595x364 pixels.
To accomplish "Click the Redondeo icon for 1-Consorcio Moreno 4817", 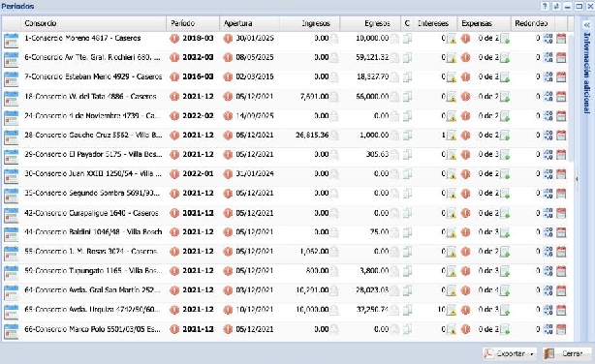I will click(548, 39).
